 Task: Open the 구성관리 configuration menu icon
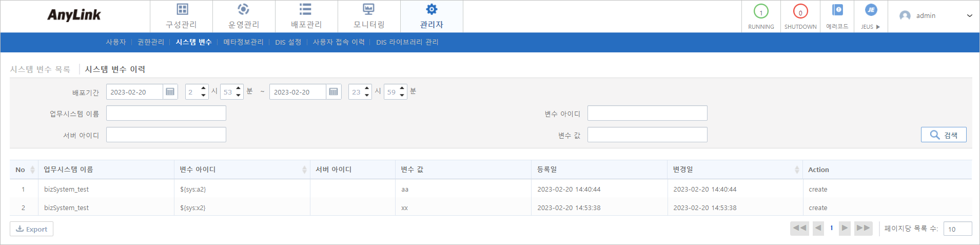[182, 10]
